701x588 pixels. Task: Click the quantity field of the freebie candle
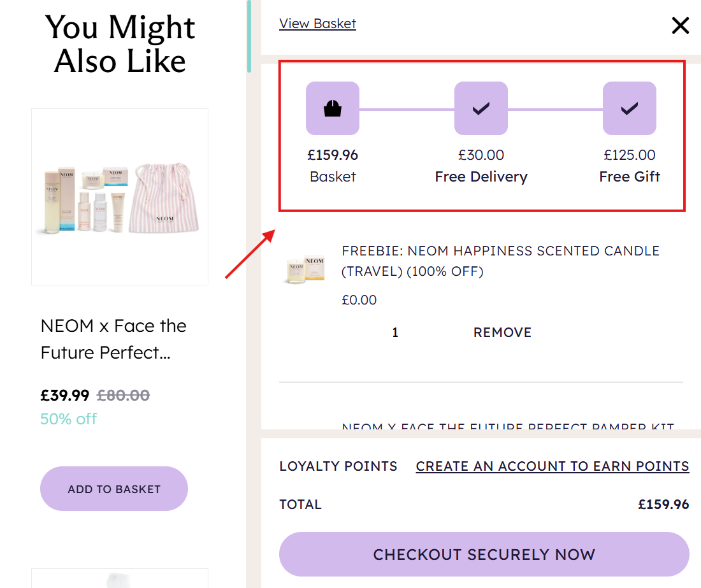pyautogui.click(x=395, y=333)
